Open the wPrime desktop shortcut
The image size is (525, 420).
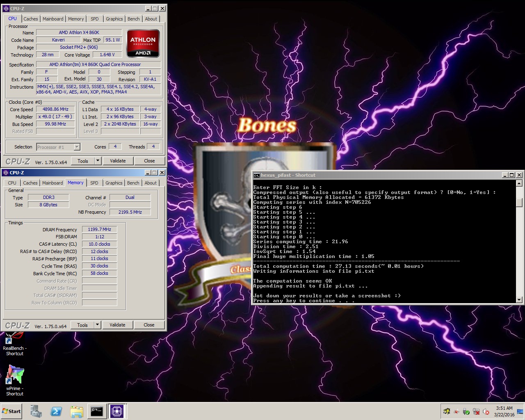14,380
